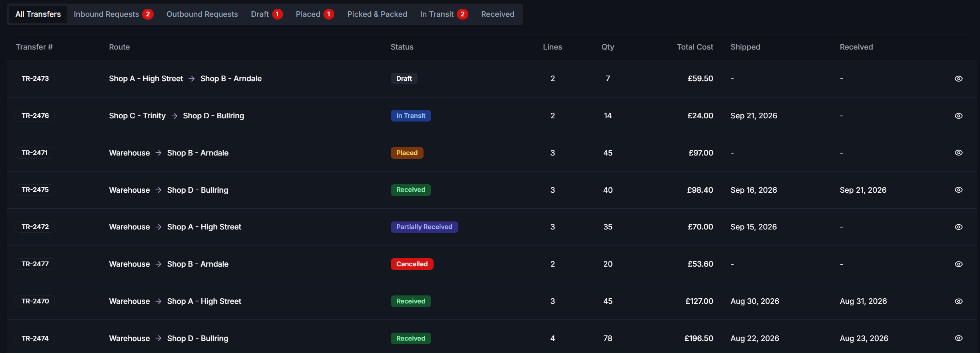Open eye icon for TR-2476 row
The width and height of the screenshot is (980, 353).
(958, 116)
